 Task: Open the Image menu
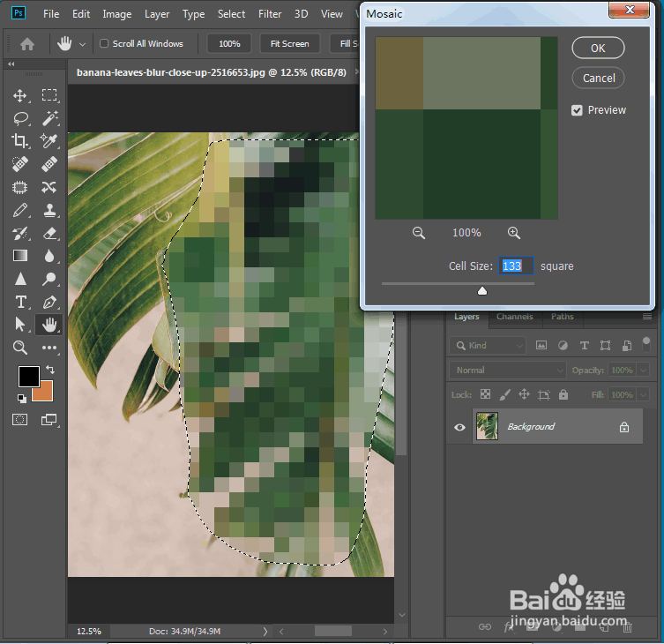117,14
